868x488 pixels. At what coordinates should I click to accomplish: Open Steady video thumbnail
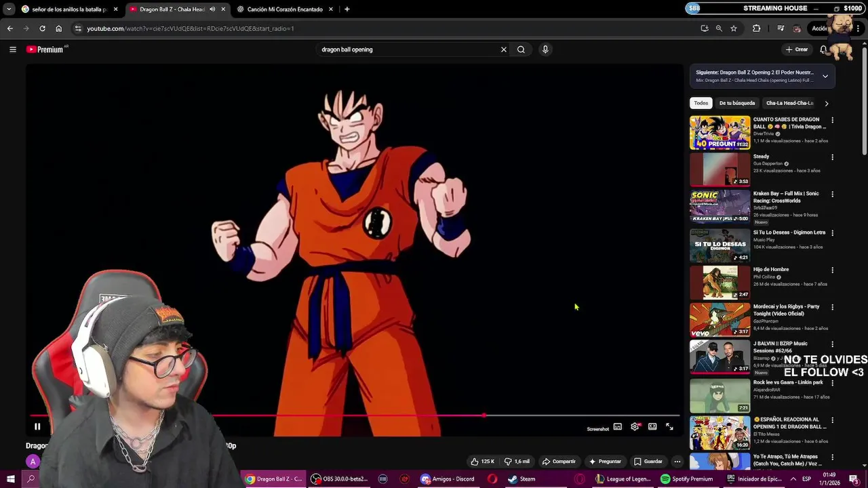click(719, 169)
